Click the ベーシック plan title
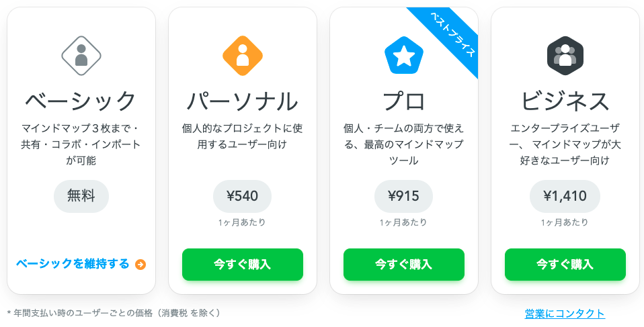The width and height of the screenshot is (644, 327). [81, 101]
